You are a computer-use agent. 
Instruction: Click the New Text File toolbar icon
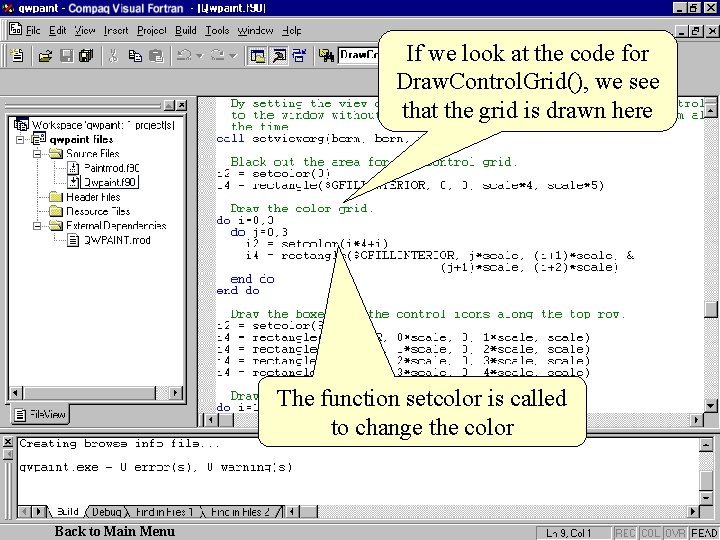[17, 56]
